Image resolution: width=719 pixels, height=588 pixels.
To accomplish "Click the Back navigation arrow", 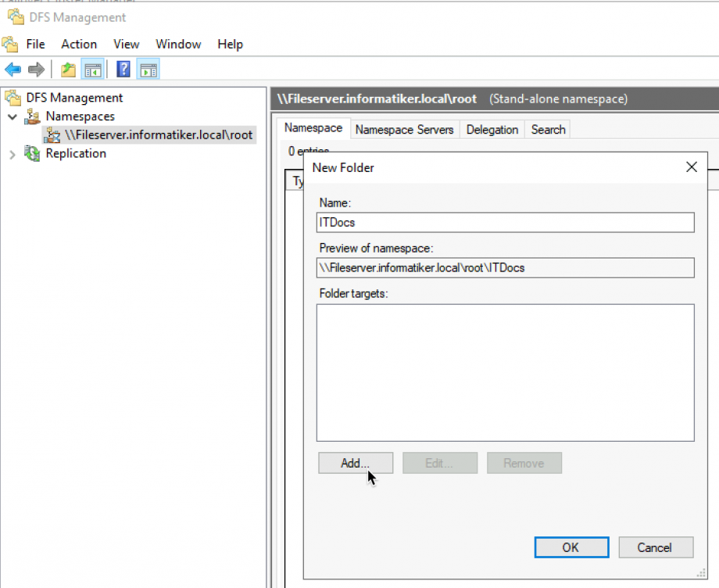I will point(13,69).
